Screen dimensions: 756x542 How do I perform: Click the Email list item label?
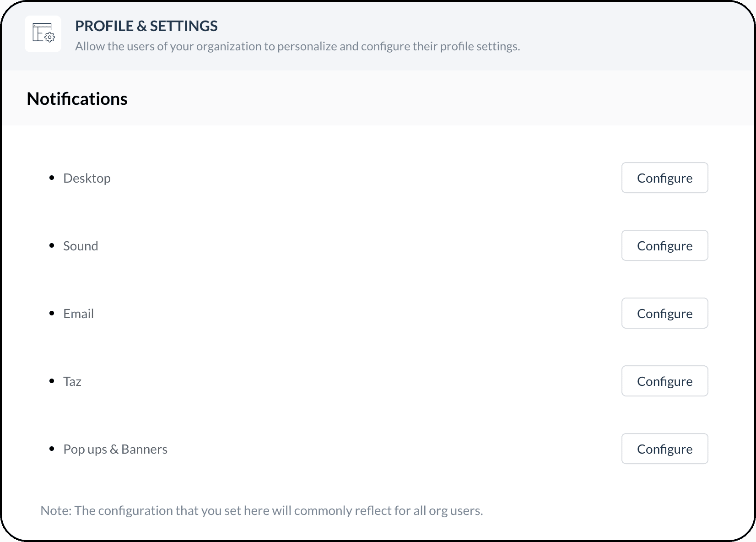pos(79,314)
